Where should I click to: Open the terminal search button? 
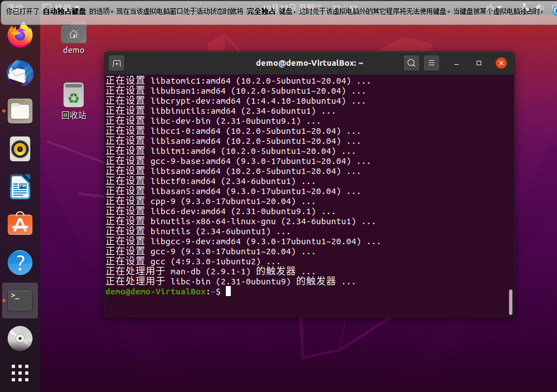point(411,63)
